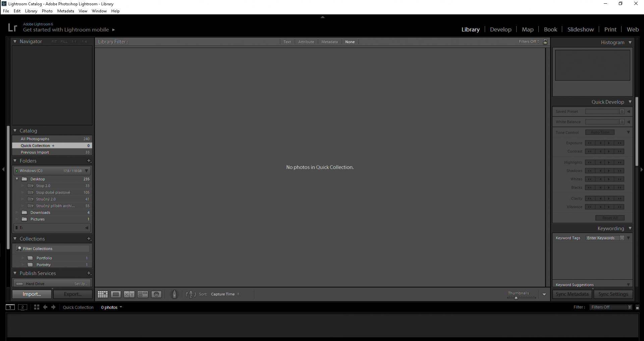Collapse the Folders panel
Image resolution: width=644 pixels, height=341 pixels.
tap(15, 161)
